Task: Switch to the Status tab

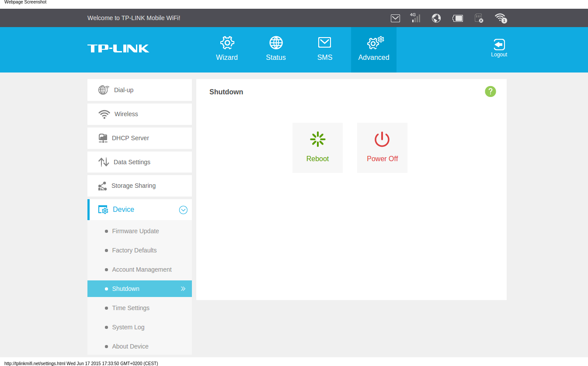Action: (276, 49)
